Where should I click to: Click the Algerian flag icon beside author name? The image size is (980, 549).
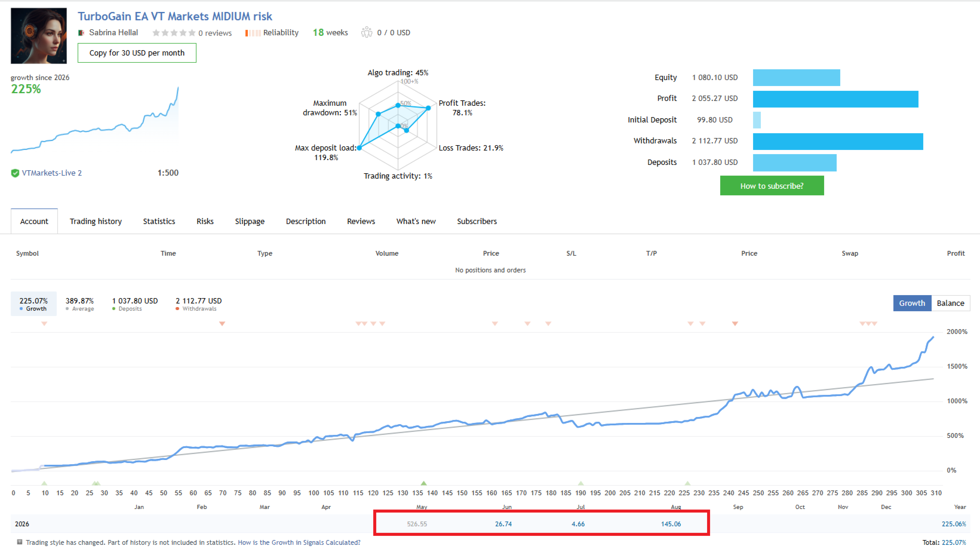pos(81,33)
